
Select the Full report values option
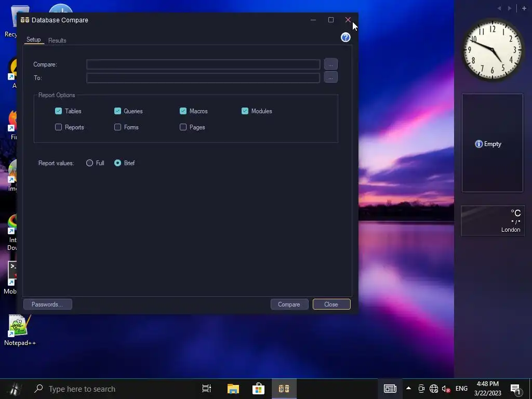[x=89, y=163]
